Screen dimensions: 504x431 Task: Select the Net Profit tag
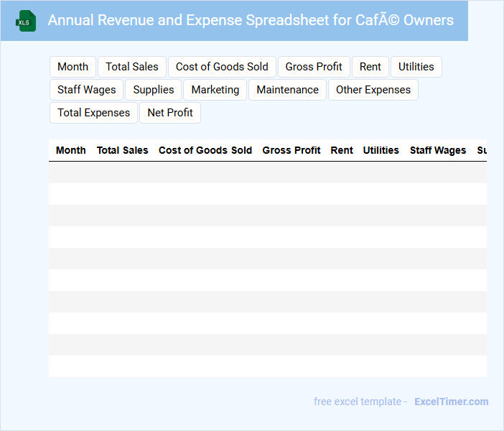(170, 113)
